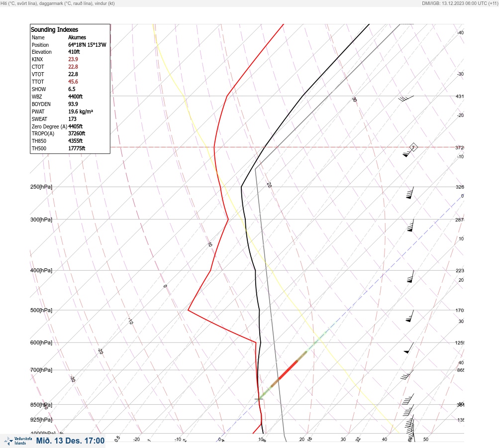This screenshot has height=448, width=499.
Task: Click the TH850 value 4355ft
Action: (x=76, y=141)
